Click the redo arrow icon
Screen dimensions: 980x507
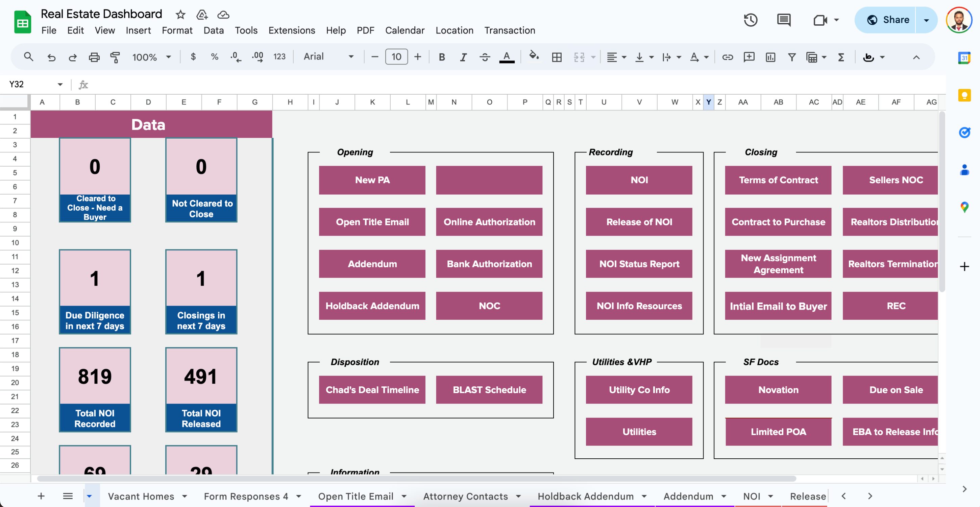72,57
